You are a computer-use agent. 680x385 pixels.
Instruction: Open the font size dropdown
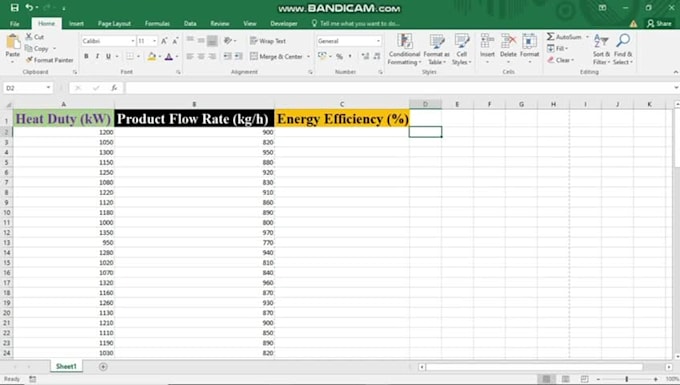coord(154,41)
